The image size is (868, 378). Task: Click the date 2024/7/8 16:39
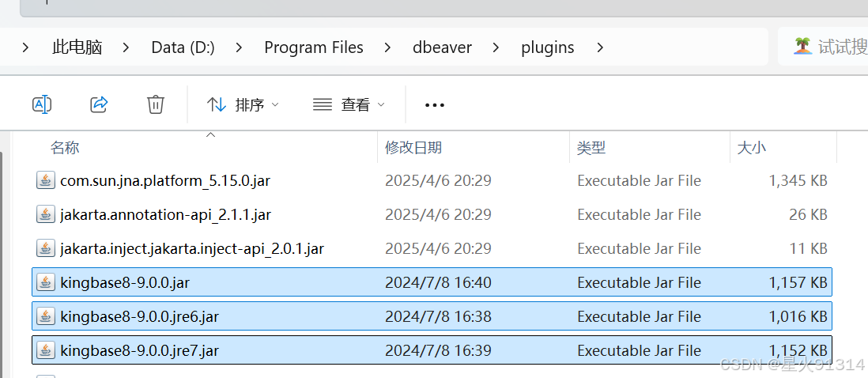click(x=438, y=350)
